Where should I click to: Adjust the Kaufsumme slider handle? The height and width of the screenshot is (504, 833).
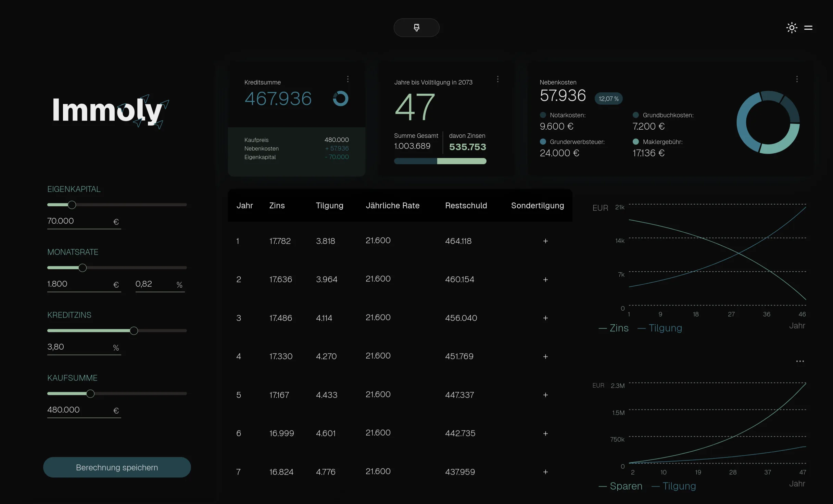pyautogui.click(x=90, y=394)
